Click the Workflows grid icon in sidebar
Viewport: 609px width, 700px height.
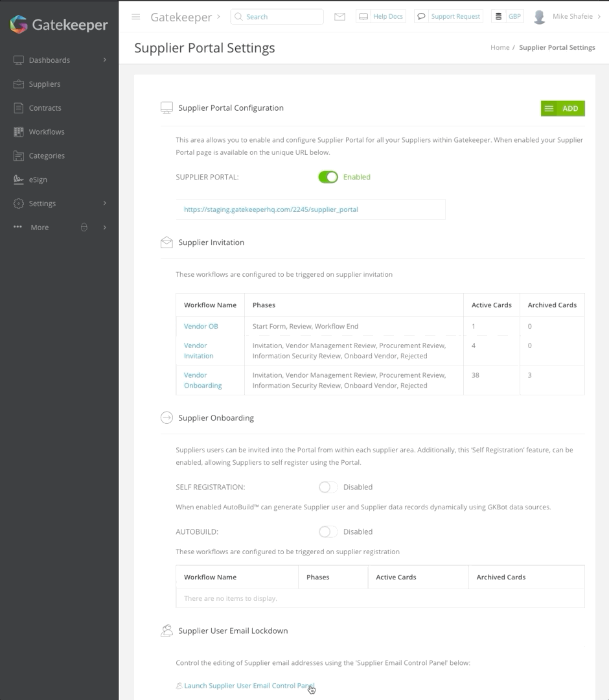tap(18, 132)
